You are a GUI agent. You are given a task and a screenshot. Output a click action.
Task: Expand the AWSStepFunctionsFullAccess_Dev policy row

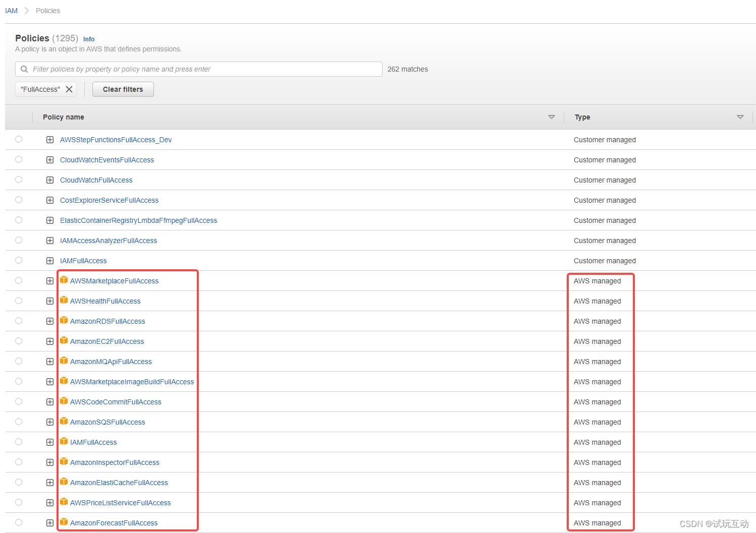[x=50, y=140]
